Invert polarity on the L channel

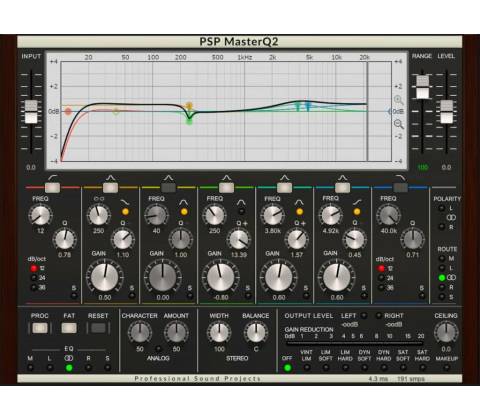coord(442,208)
